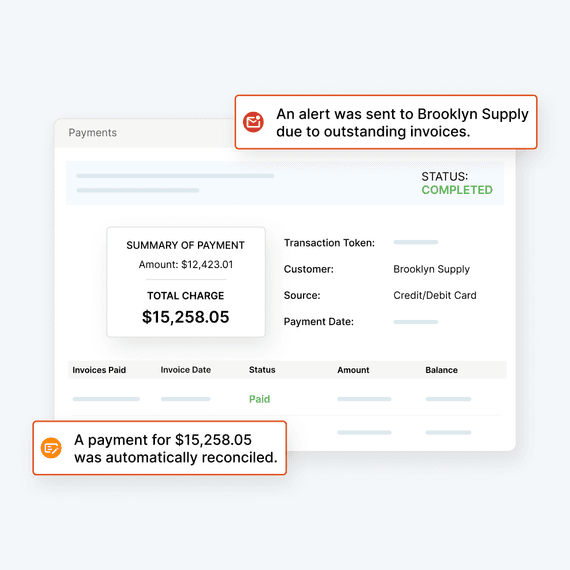
Task: Click the $15,258.05 total charge amount
Action: coord(185,317)
